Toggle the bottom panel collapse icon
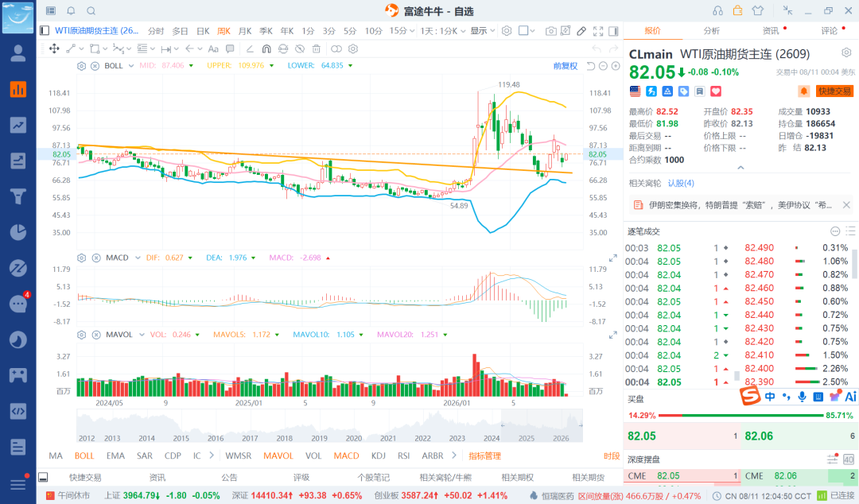This screenshot has width=859, height=504. (x=43, y=477)
